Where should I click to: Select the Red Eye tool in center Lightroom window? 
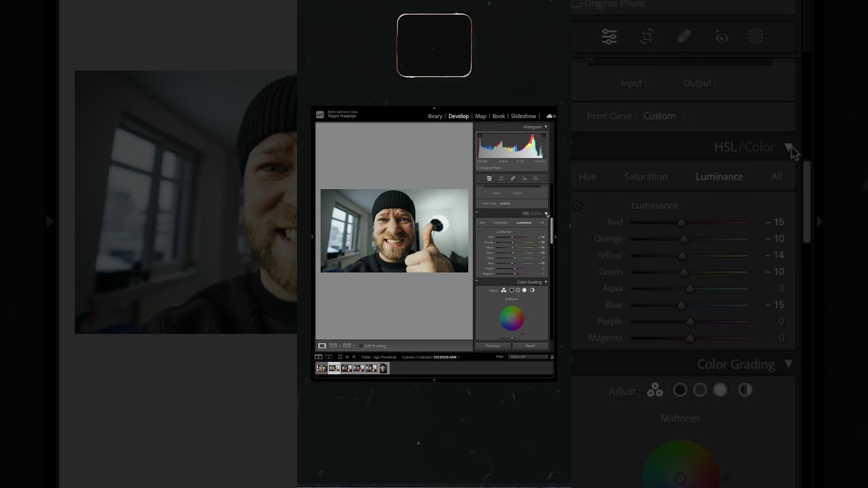click(525, 178)
